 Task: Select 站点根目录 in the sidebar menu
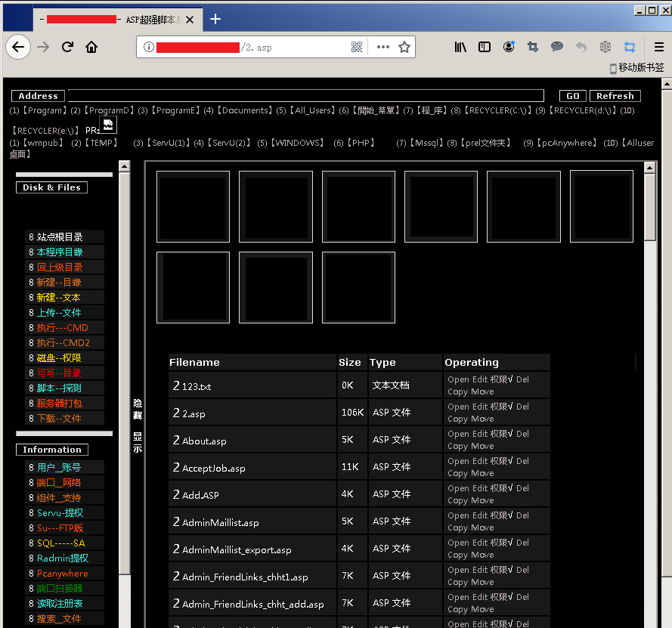pyautogui.click(x=60, y=237)
